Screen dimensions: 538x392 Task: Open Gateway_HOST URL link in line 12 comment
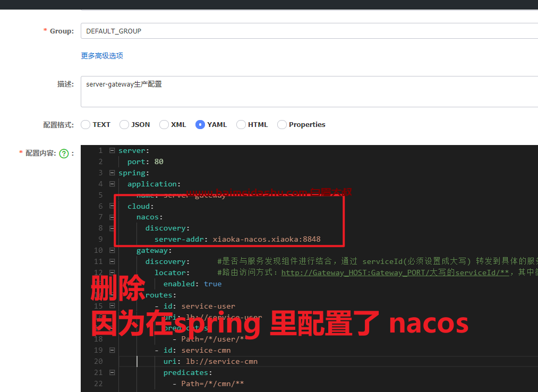point(395,272)
